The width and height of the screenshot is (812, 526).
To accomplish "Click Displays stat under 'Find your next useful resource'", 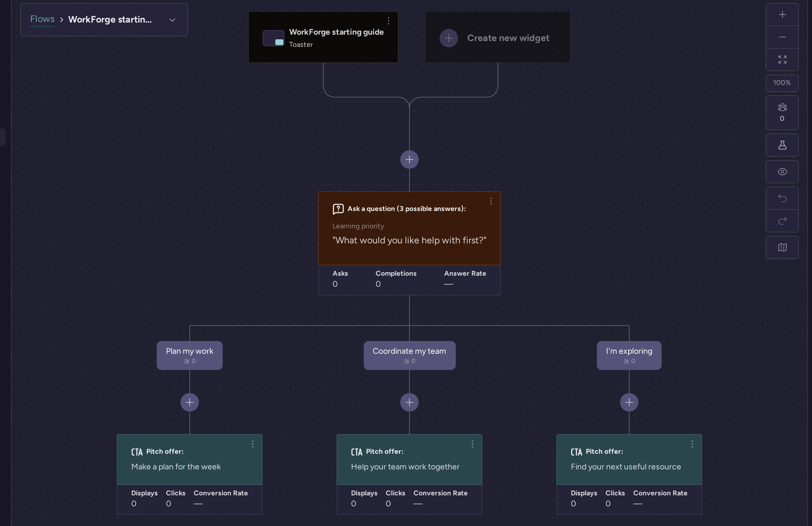I will click(x=584, y=498).
